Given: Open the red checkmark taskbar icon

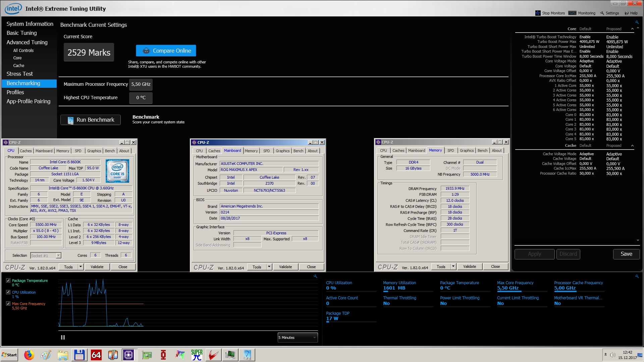Looking at the screenshot, I should point(214,355).
